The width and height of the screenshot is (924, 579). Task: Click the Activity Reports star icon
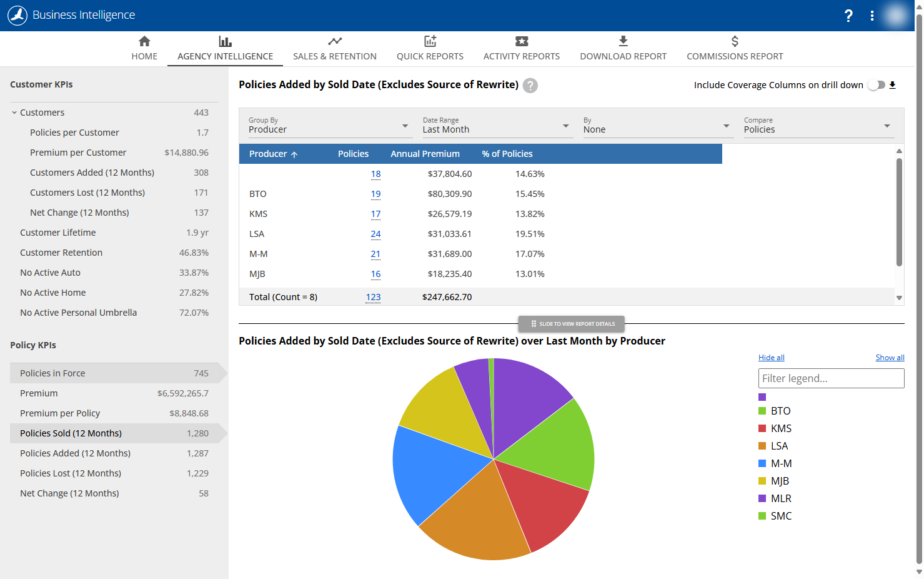click(x=522, y=41)
